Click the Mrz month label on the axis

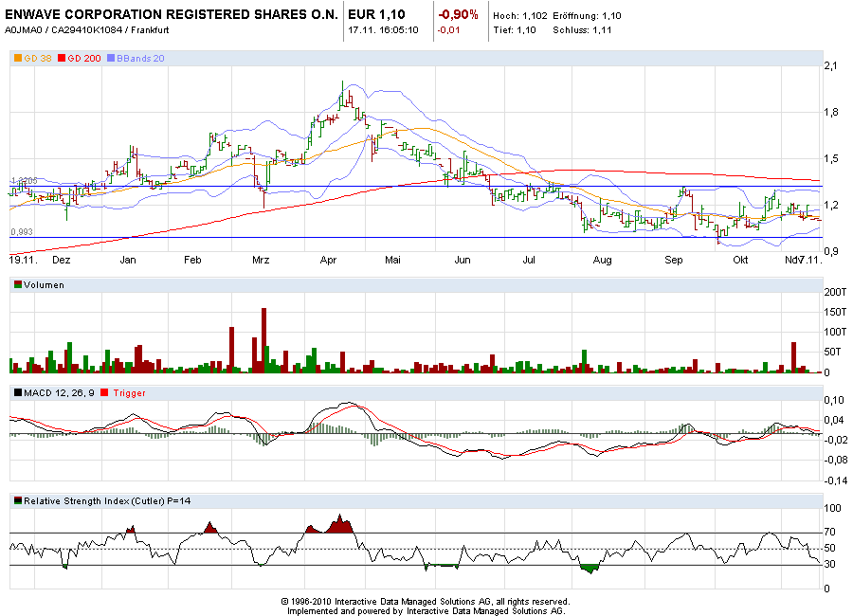261,260
